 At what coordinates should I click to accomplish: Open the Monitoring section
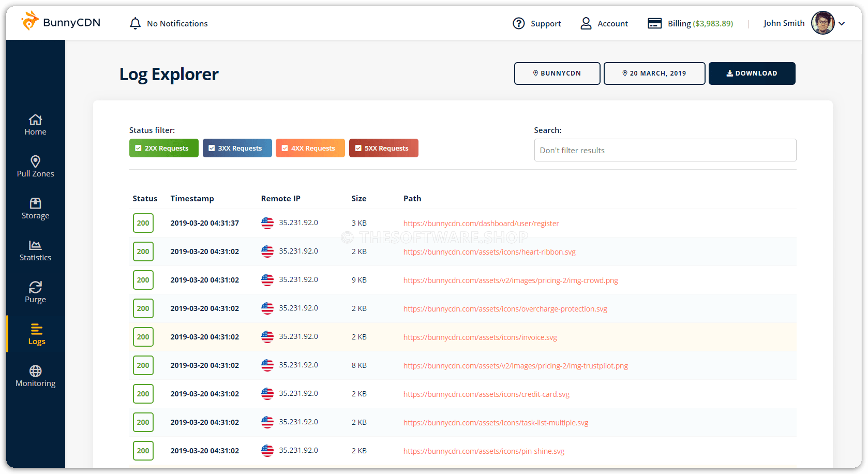(x=35, y=376)
